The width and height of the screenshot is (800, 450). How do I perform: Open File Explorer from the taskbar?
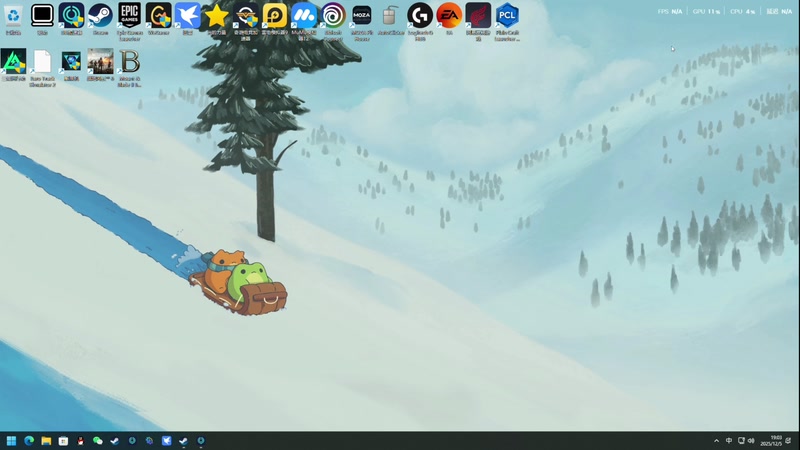click(x=46, y=440)
